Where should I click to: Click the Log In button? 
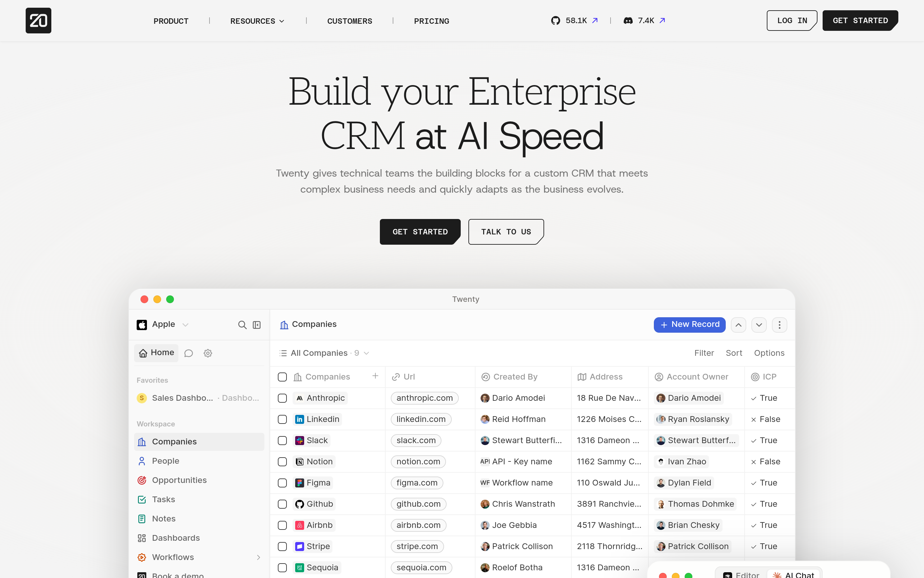[x=791, y=21]
